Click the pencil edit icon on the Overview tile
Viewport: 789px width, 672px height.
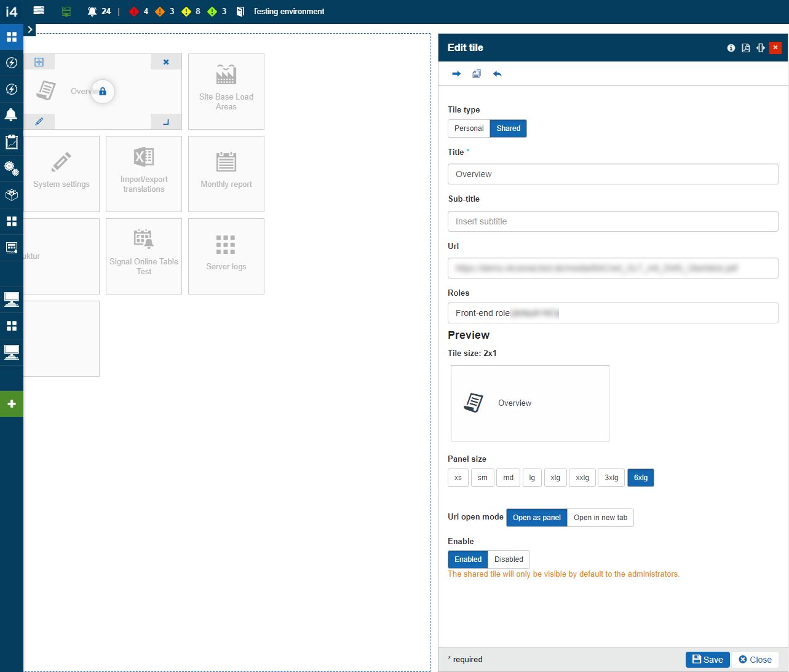(x=39, y=121)
